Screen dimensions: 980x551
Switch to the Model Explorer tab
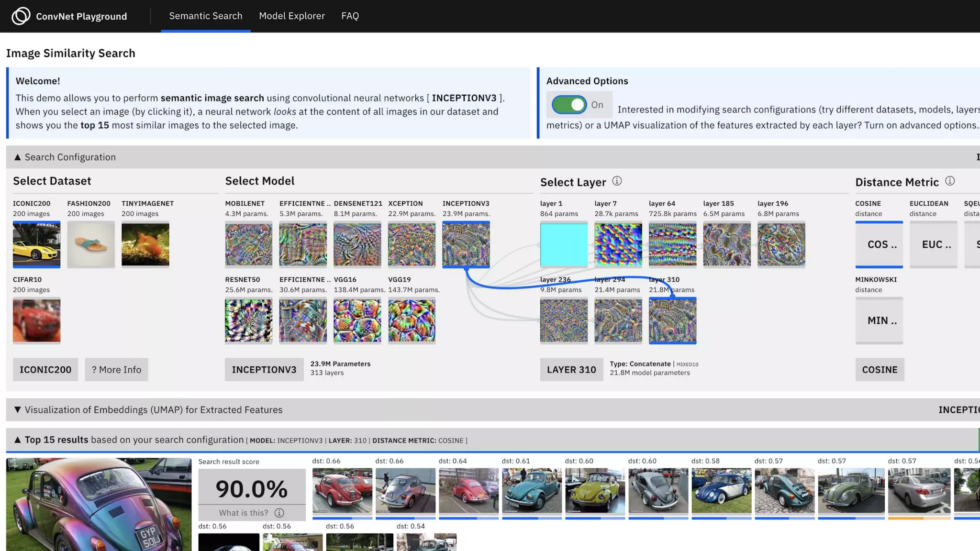[x=291, y=16]
